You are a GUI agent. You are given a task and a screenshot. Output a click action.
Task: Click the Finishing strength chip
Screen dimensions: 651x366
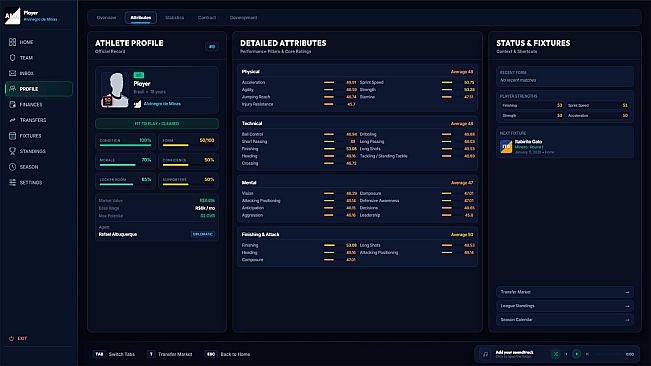pos(532,105)
